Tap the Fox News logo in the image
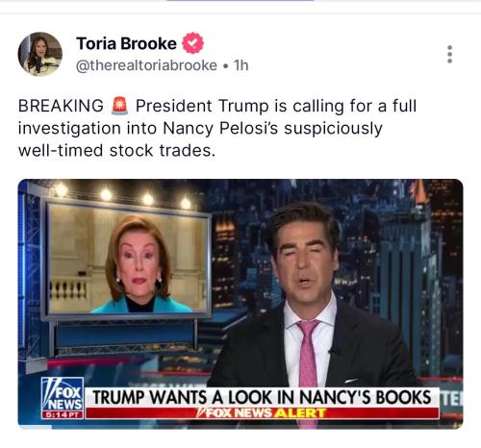The height and width of the screenshot is (448, 481). point(63,394)
